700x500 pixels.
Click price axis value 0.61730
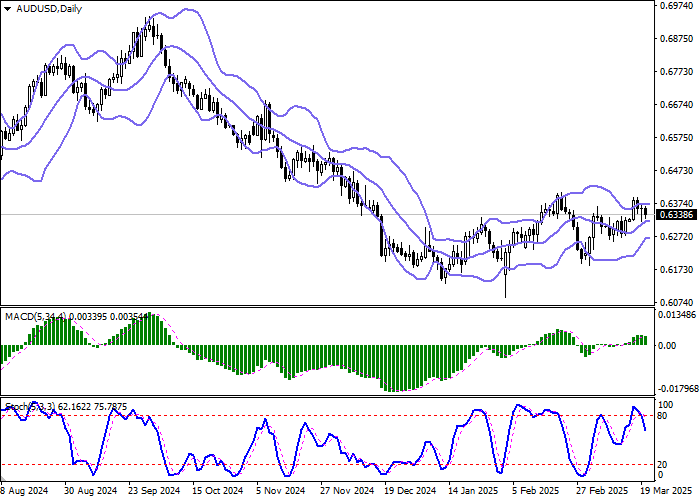click(x=677, y=270)
